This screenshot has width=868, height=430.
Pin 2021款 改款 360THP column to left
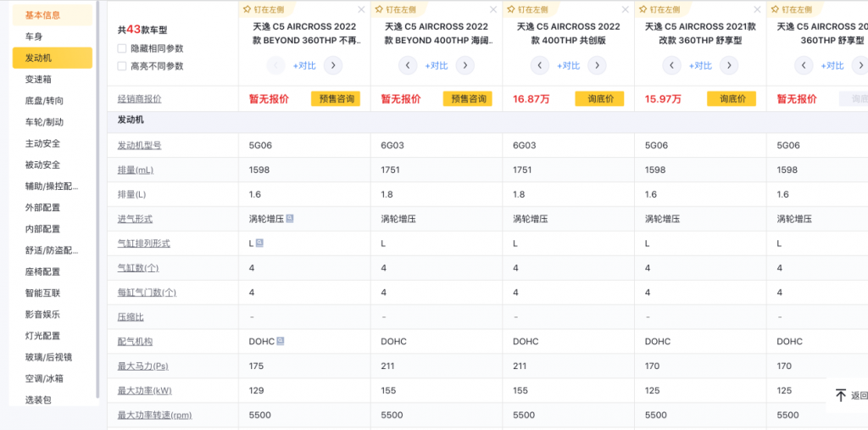pyautogui.click(x=659, y=9)
